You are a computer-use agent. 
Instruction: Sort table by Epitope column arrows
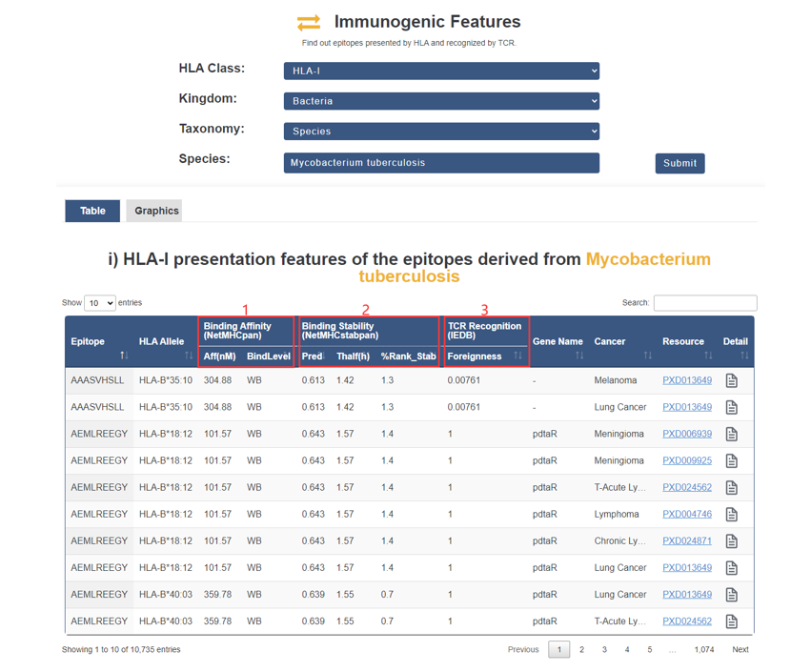[124, 356]
